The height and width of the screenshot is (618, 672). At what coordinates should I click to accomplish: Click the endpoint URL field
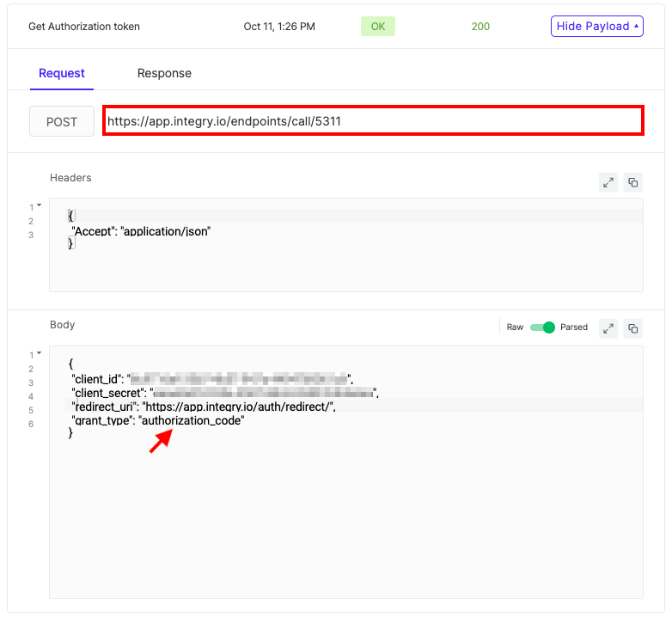point(373,121)
